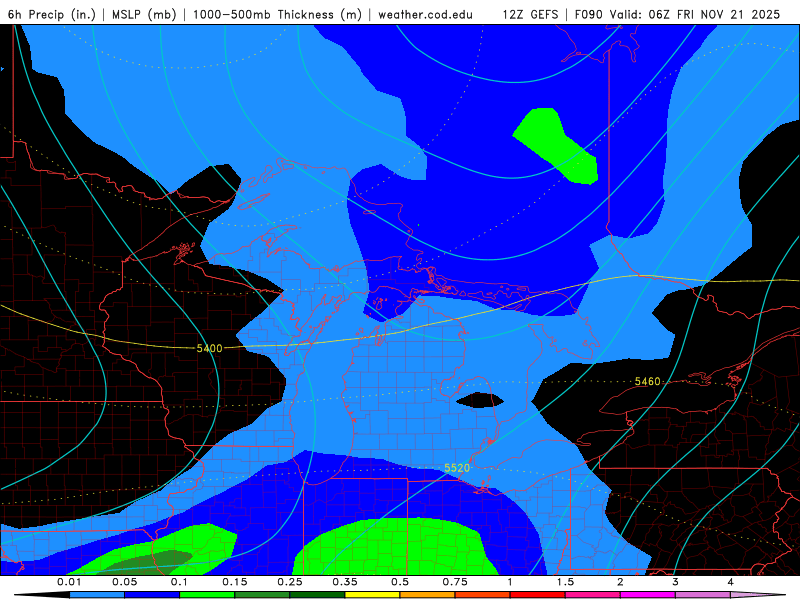This screenshot has width=800, height=600.
Task: Click the 0.75 legend value
Action: [x=455, y=582]
